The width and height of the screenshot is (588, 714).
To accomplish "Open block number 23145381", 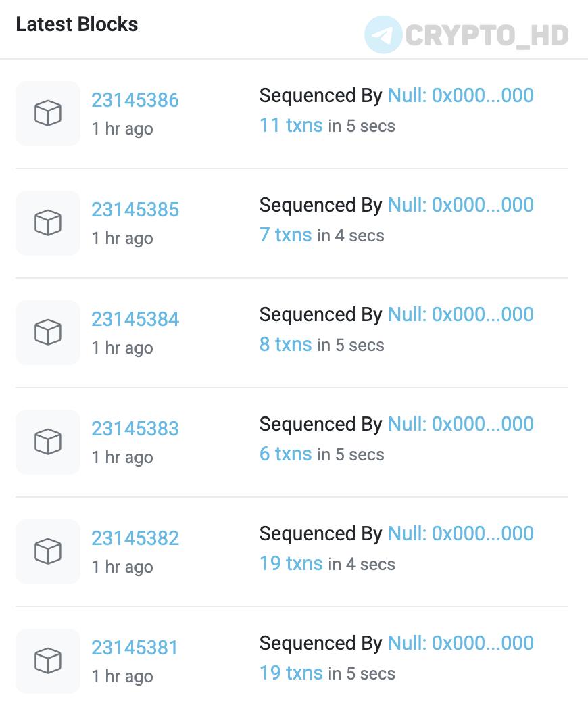I will (x=134, y=648).
